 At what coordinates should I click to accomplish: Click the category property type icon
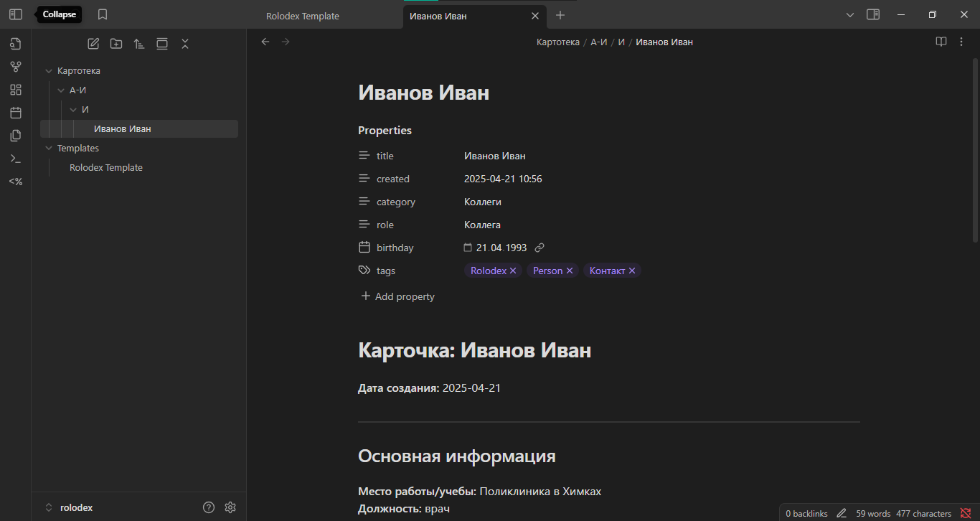click(x=364, y=202)
